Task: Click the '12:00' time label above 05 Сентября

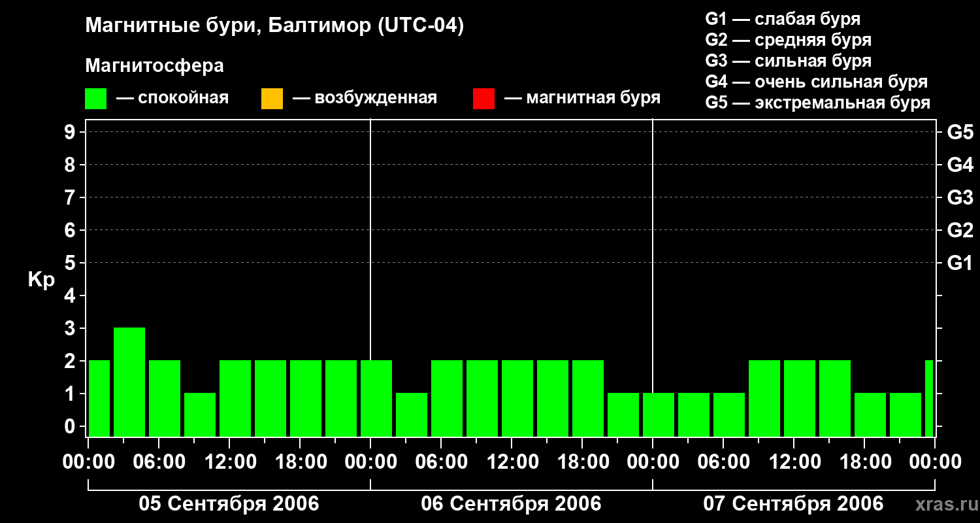Action: point(230,462)
